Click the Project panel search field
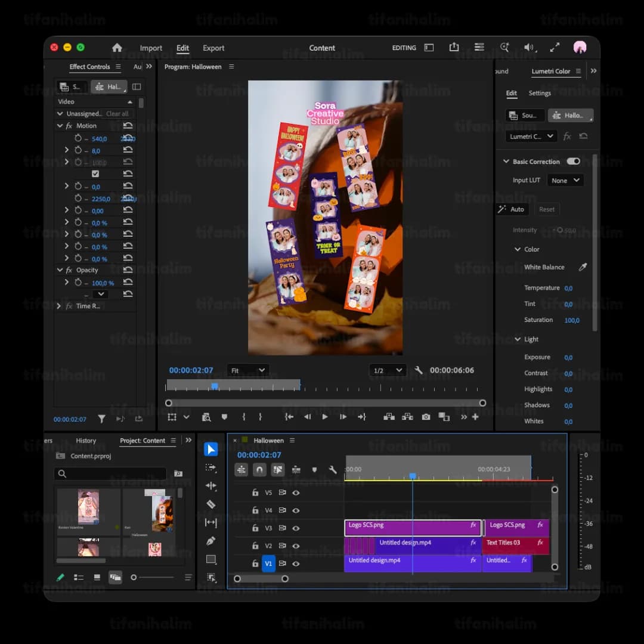The width and height of the screenshot is (644, 644). point(110,473)
